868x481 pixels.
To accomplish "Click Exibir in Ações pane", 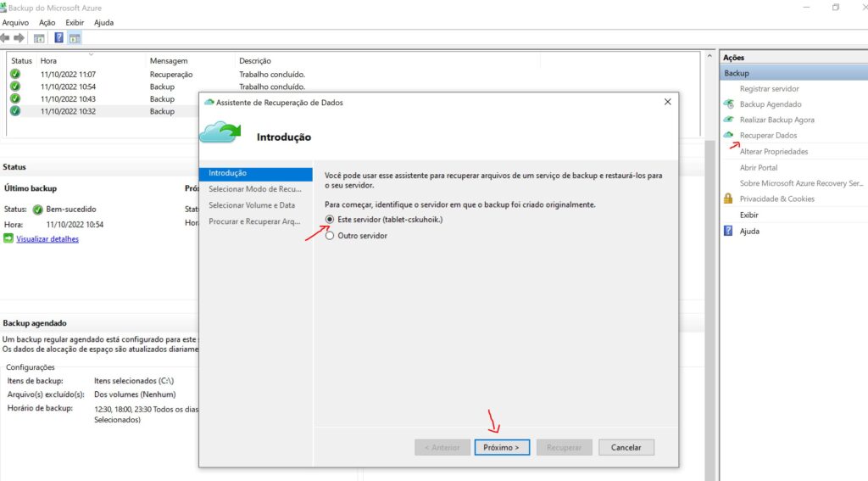I will pos(749,215).
